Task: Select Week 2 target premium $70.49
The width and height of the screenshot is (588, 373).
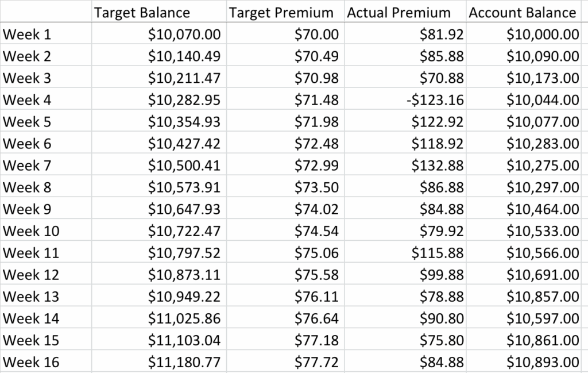Action: 316,56
